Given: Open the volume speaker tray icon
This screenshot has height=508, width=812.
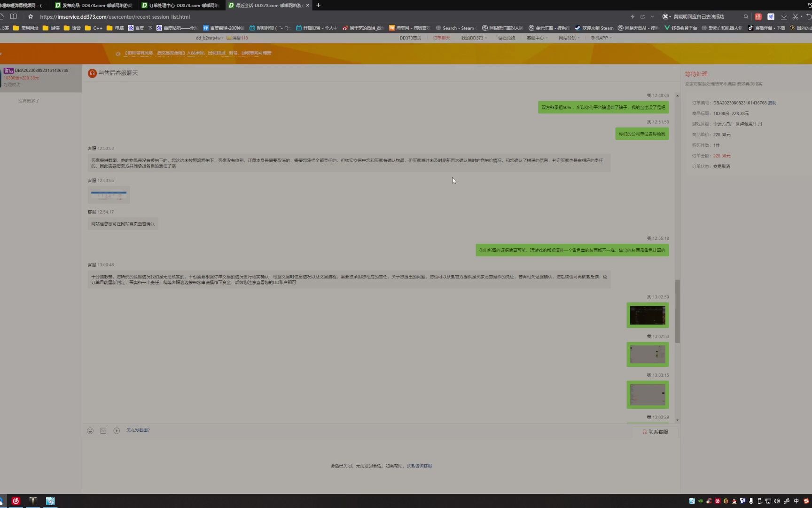Looking at the screenshot, I should [776, 501].
